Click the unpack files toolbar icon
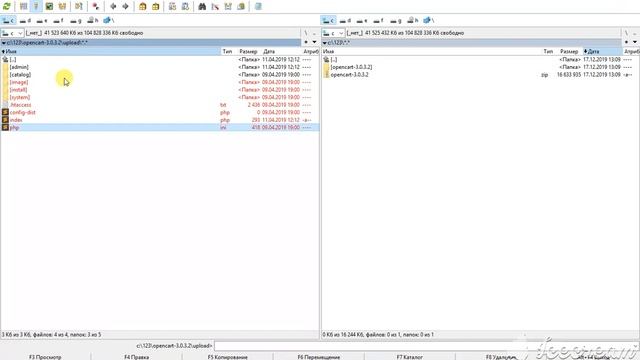 click(156, 6)
